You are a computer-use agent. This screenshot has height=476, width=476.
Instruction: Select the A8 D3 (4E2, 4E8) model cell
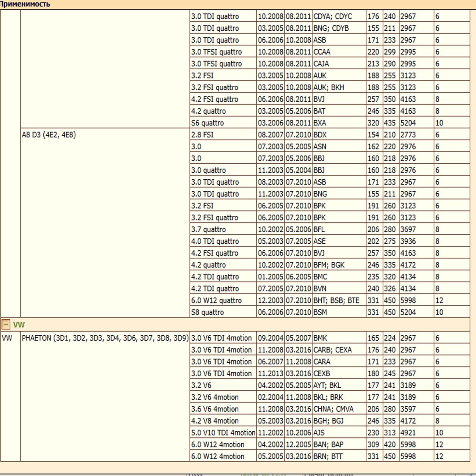click(x=105, y=223)
